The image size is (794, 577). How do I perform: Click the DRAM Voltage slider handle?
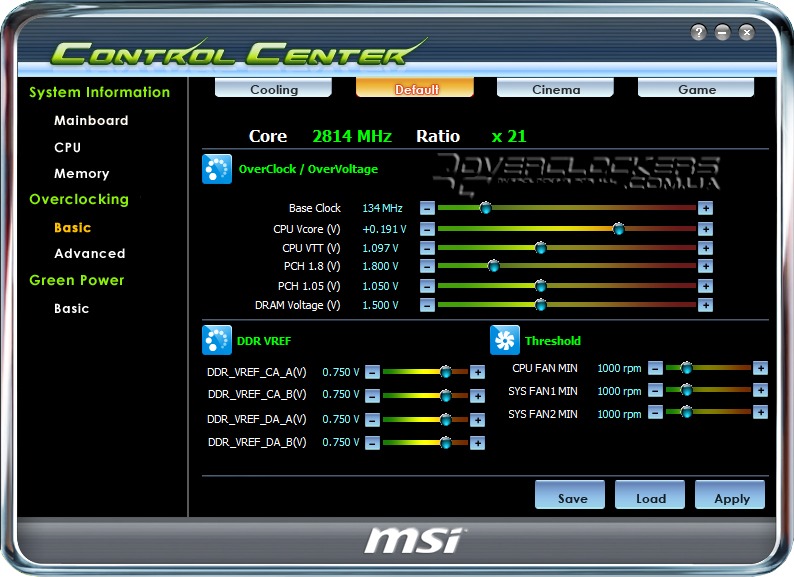tap(540, 305)
